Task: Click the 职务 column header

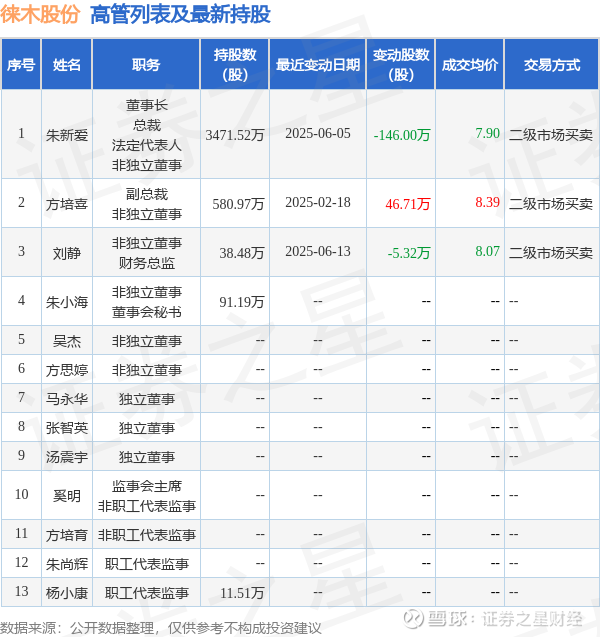Action: click(146, 65)
